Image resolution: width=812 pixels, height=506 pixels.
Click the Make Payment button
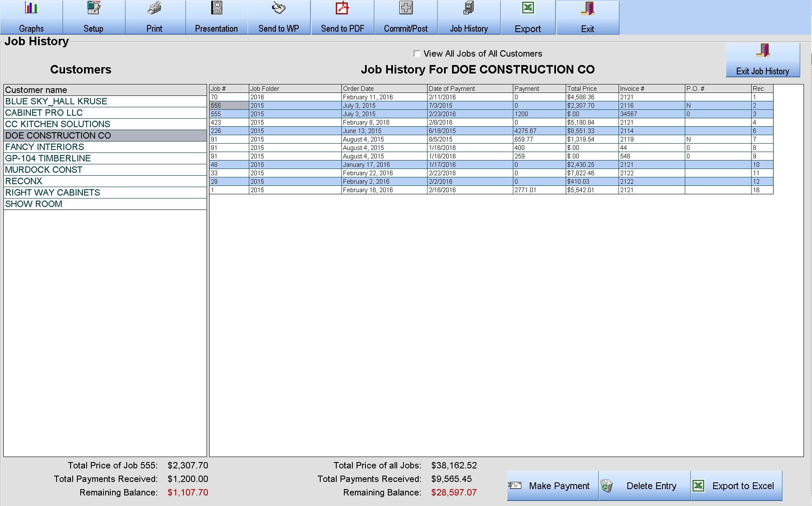coord(553,486)
